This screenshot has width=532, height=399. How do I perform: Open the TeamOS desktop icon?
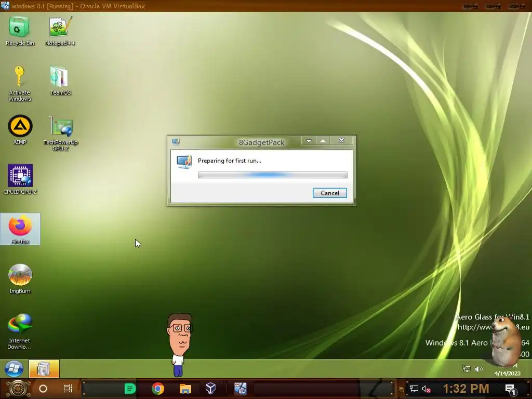tap(60, 81)
